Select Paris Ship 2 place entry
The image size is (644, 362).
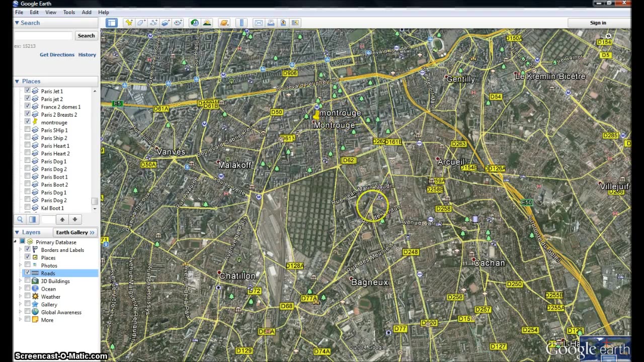click(x=54, y=138)
